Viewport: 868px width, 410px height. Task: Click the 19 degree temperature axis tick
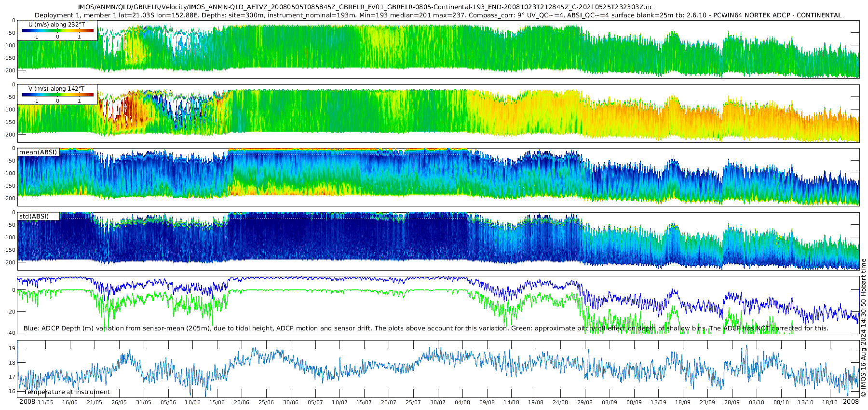(x=12, y=348)
